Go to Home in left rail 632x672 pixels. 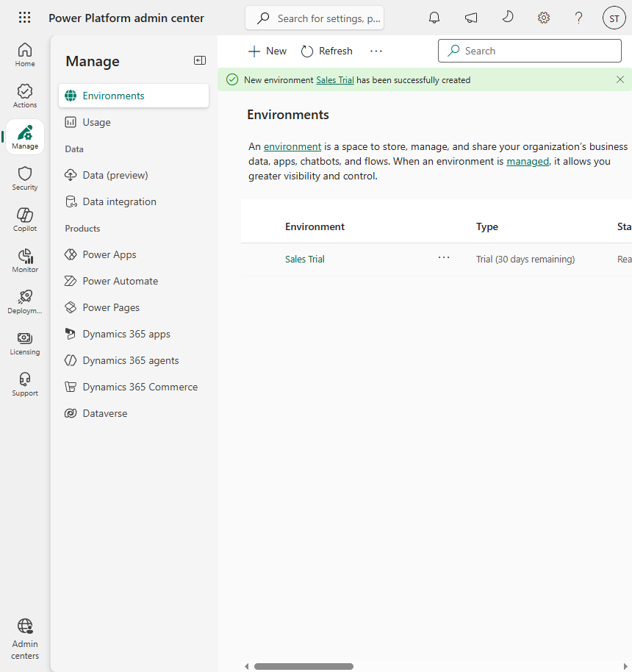25,55
